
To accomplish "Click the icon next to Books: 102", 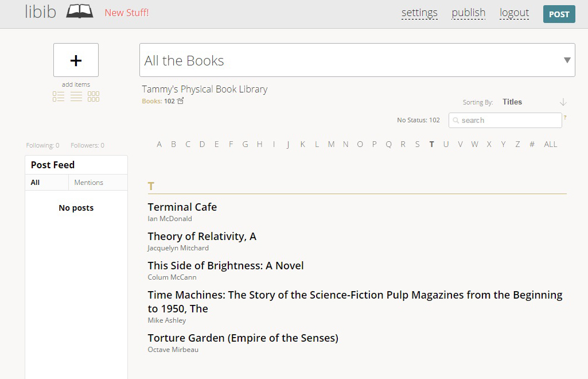I will (x=181, y=101).
